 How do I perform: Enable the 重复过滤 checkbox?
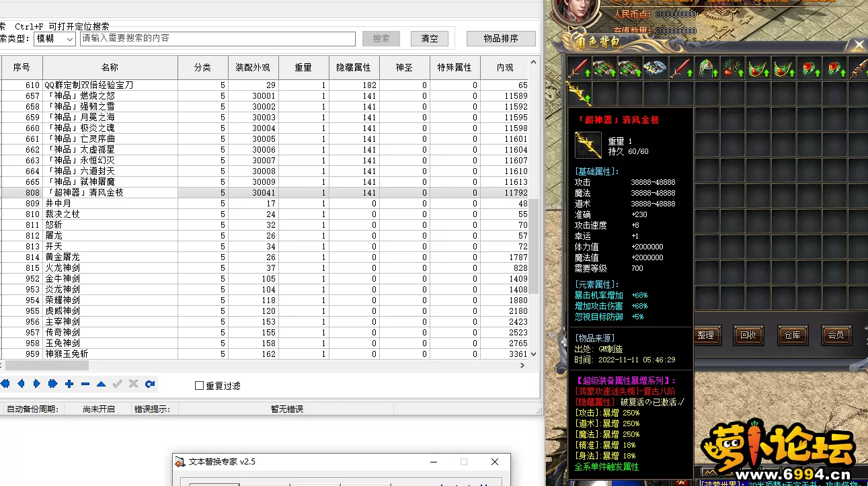(x=199, y=386)
